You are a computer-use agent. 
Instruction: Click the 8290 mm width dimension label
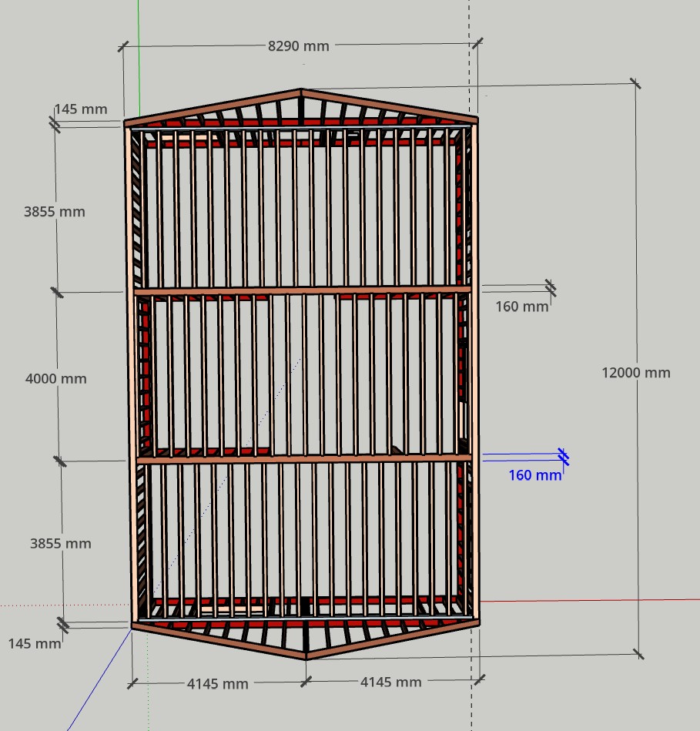(298, 46)
